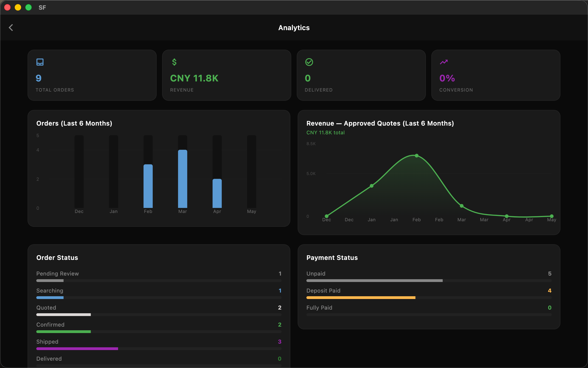Click the 'Orders (Last 6 Months)' heading

point(74,124)
